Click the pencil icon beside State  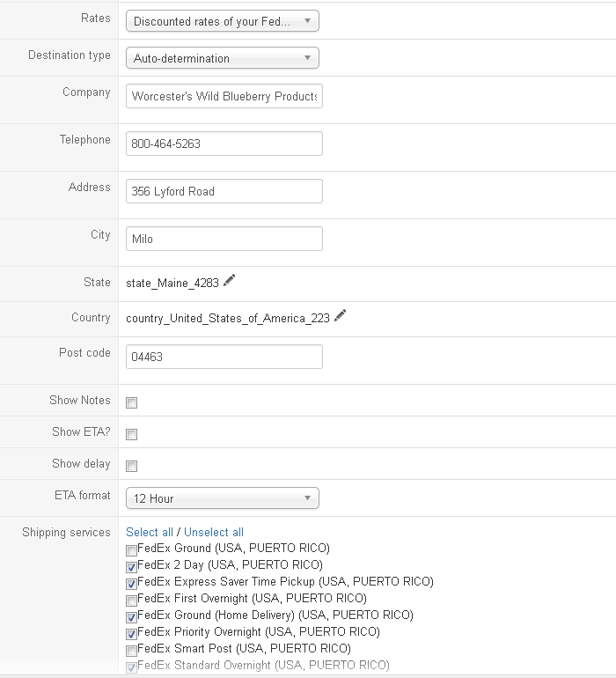pos(230,281)
